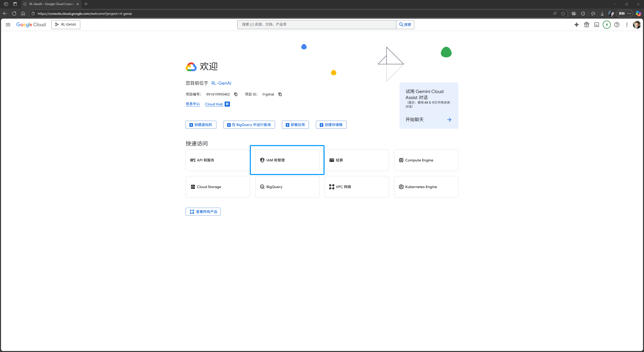Open browser workspaces icon
The image size is (644, 352).
(6, 4)
